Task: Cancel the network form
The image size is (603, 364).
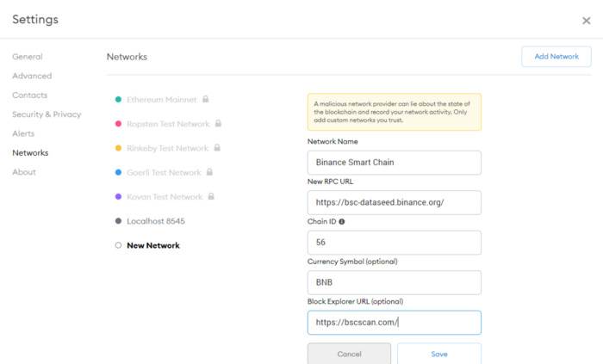Action: click(349, 354)
